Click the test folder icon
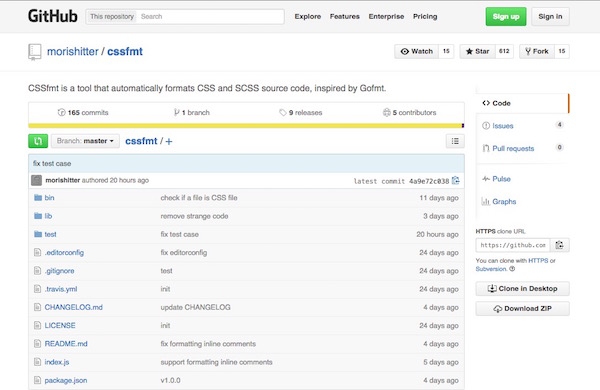Screen dimensions: 600x390 (x=38, y=234)
